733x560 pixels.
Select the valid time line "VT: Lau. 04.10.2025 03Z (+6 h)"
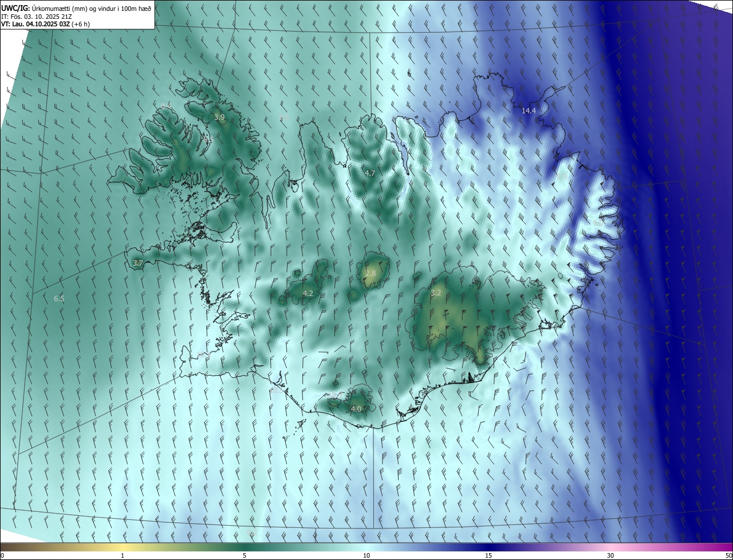(45, 24)
